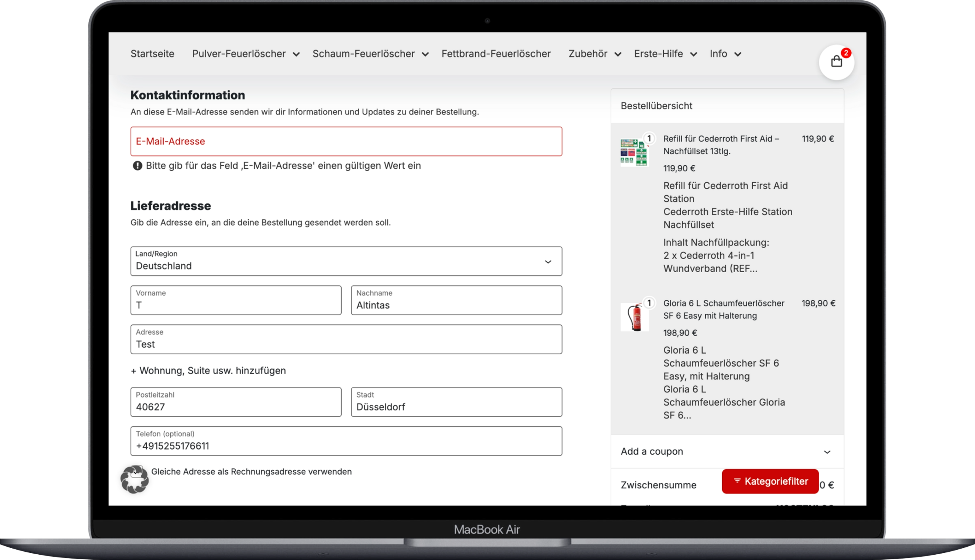Image resolution: width=975 pixels, height=560 pixels.
Task: Click the cookie consent badge icon
Action: pos(134,479)
